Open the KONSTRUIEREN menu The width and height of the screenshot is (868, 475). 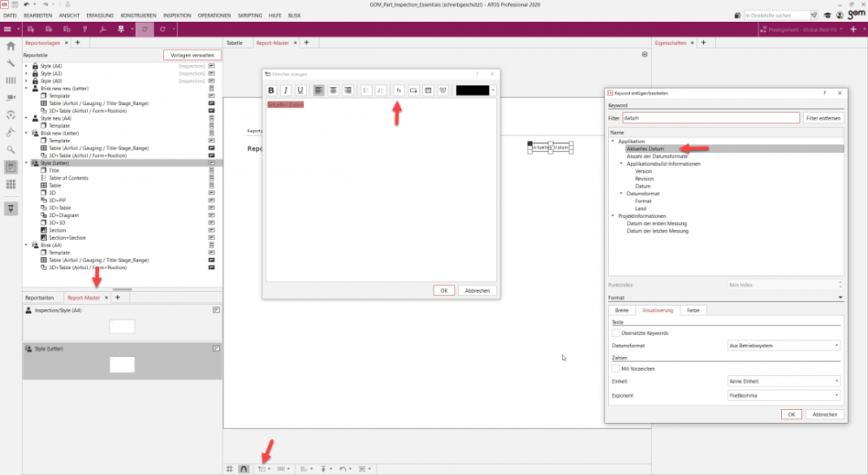pos(138,16)
